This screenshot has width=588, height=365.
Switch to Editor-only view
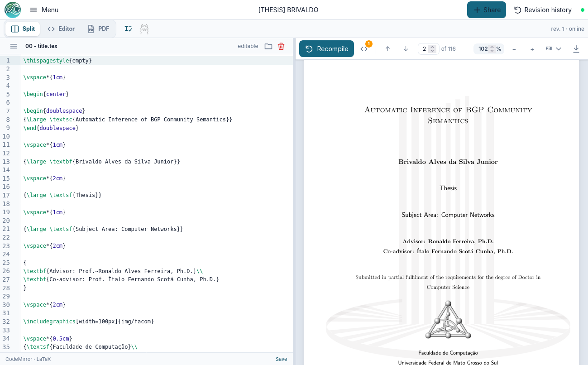[x=61, y=29]
